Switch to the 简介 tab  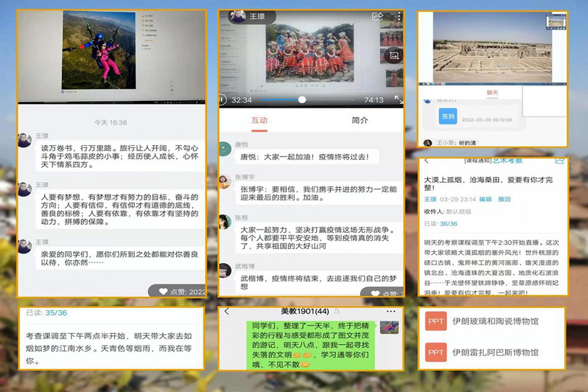(x=360, y=120)
